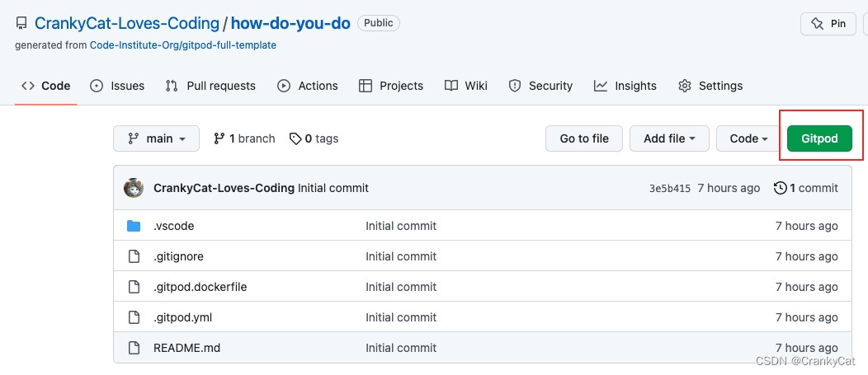Expand the Add file dropdown

tap(669, 138)
